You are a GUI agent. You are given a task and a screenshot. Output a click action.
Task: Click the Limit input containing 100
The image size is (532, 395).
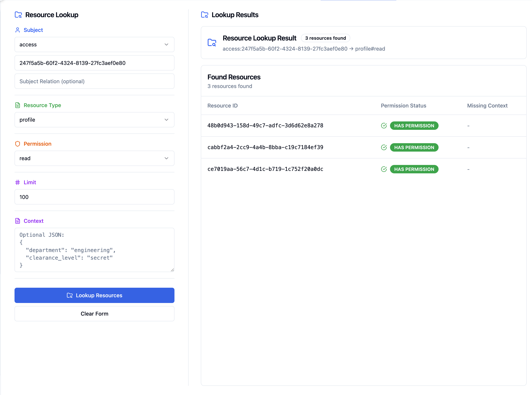tap(94, 197)
